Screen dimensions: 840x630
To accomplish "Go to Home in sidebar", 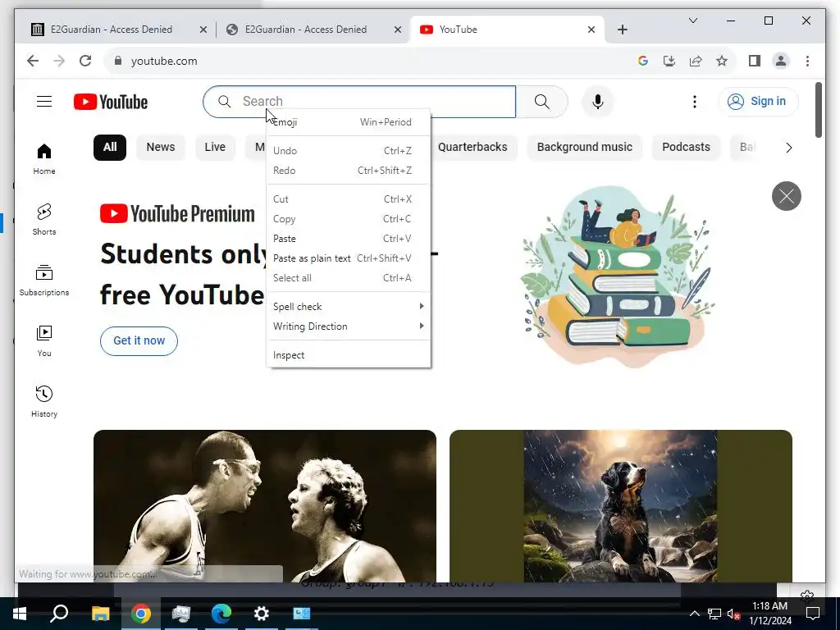I will (44, 159).
